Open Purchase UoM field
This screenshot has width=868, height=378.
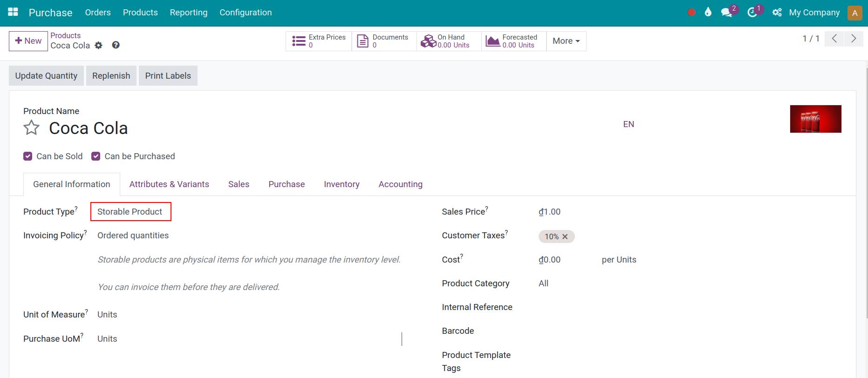249,339
